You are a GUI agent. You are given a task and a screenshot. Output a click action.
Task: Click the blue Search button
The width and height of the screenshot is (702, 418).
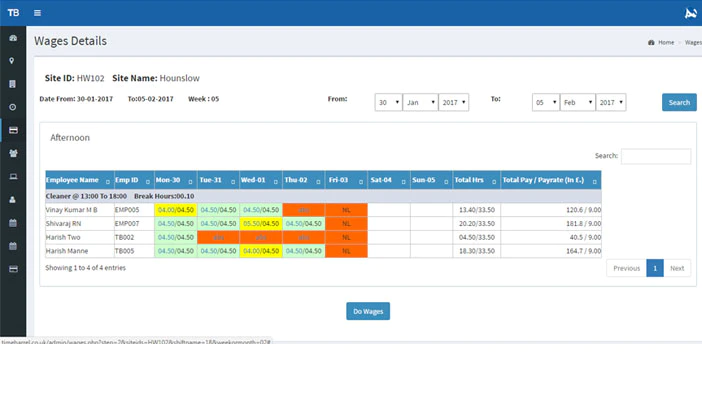tap(679, 102)
